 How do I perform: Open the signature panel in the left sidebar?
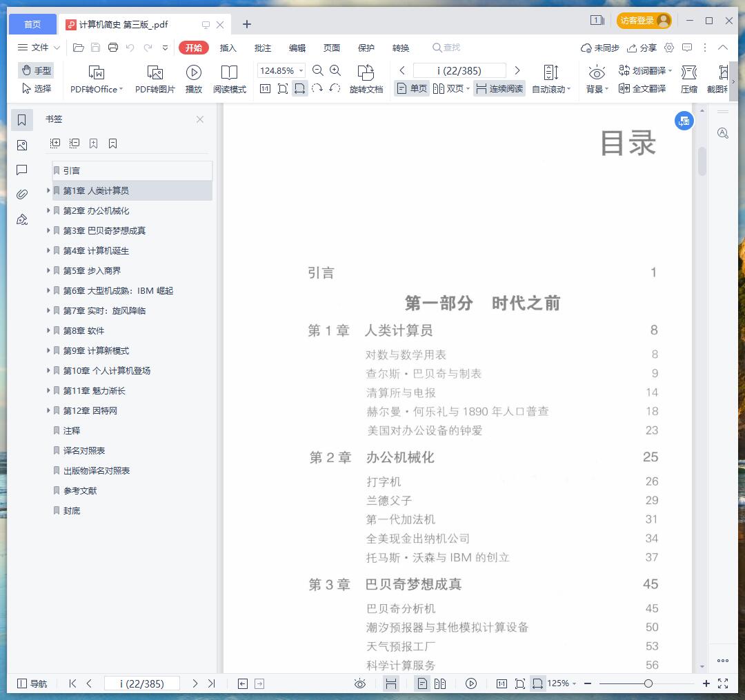click(x=22, y=219)
